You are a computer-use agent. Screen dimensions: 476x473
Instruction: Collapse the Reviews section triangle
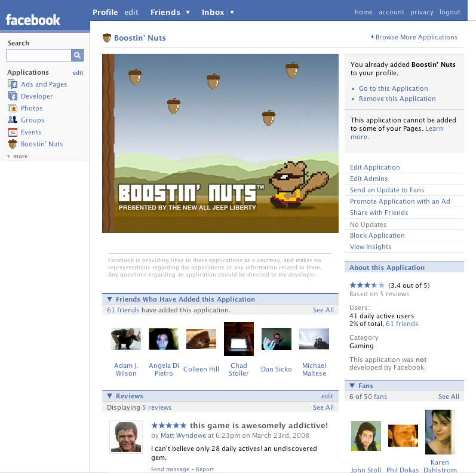pos(109,396)
